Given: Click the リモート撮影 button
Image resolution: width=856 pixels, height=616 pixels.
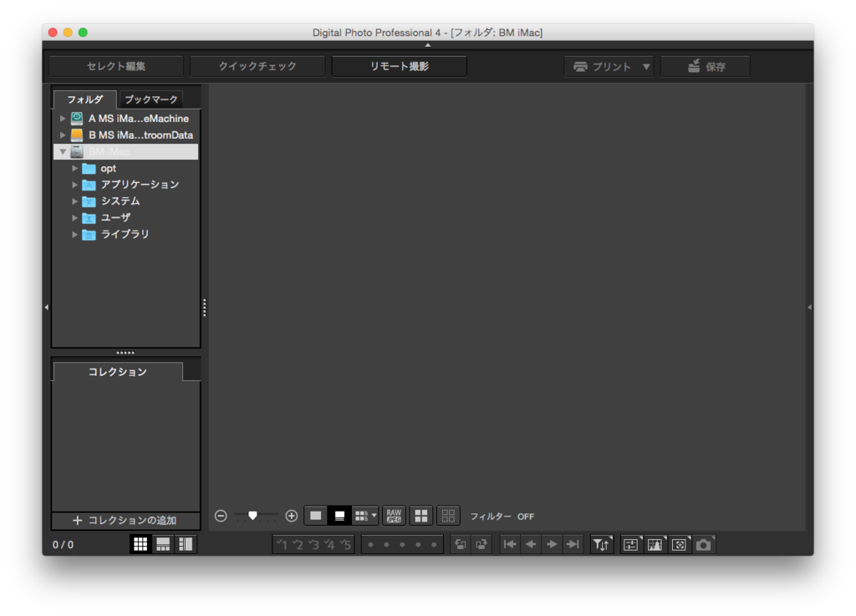Looking at the screenshot, I should [x=400, y=66].
